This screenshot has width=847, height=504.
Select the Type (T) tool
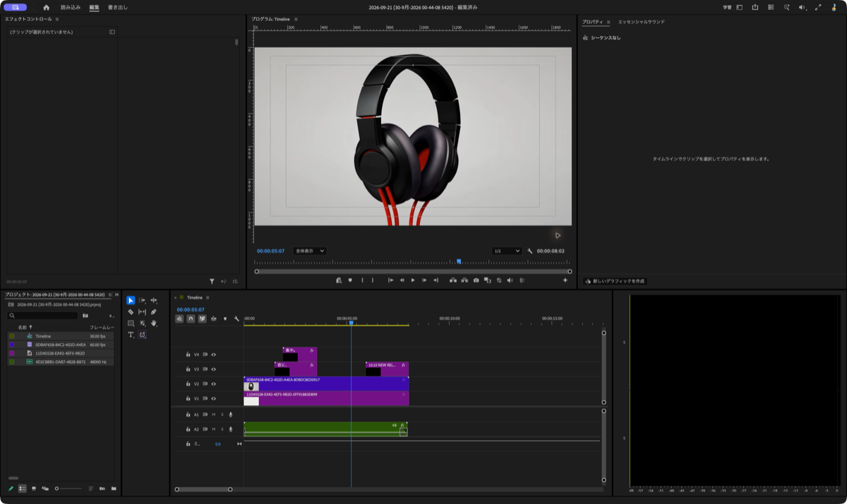(131, 335)
